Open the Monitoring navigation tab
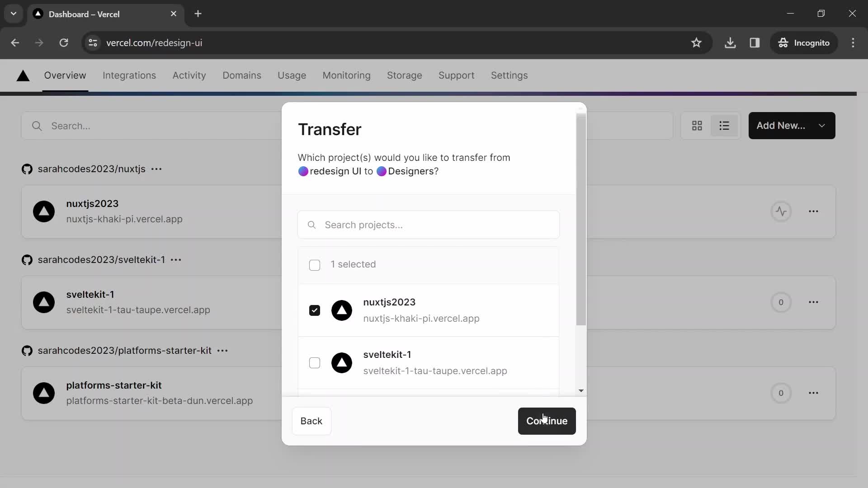The height and width of the screenshot is (488, 868). point(346,75)
